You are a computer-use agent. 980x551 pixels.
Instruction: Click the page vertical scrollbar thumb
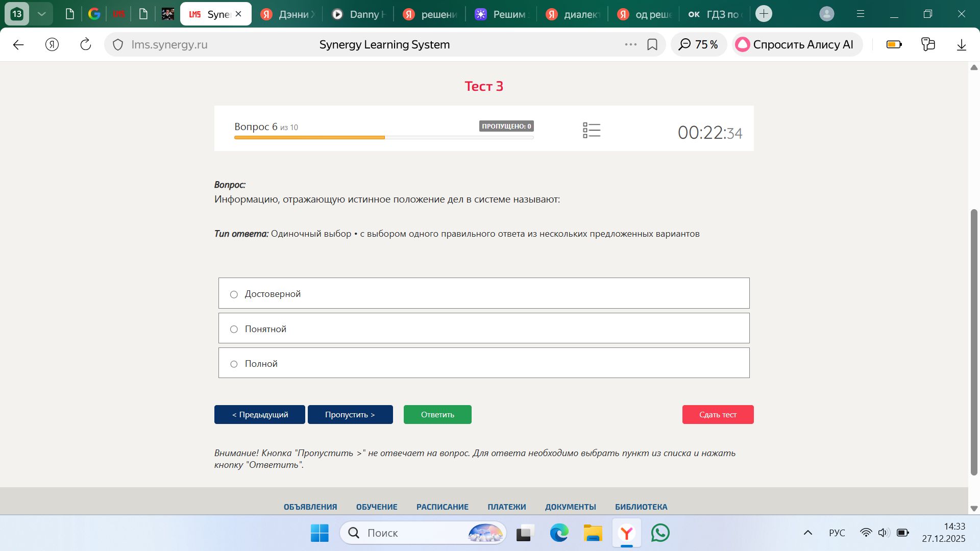[974, 342]
